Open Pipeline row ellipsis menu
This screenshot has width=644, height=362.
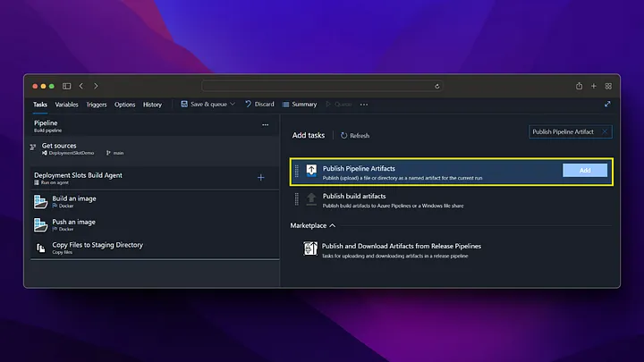(266, 125)
